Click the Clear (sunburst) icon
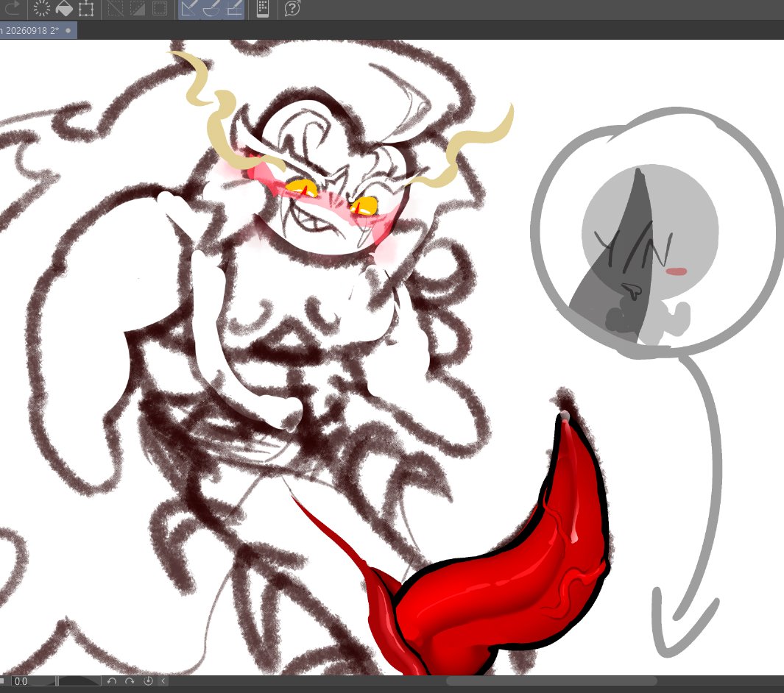The height and width of the screenshot is (693, 784). [x=41, y=8]
